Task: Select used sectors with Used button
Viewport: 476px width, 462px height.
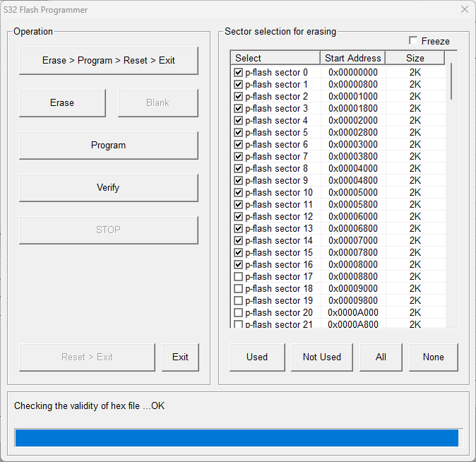Action: tap(257, 357)
